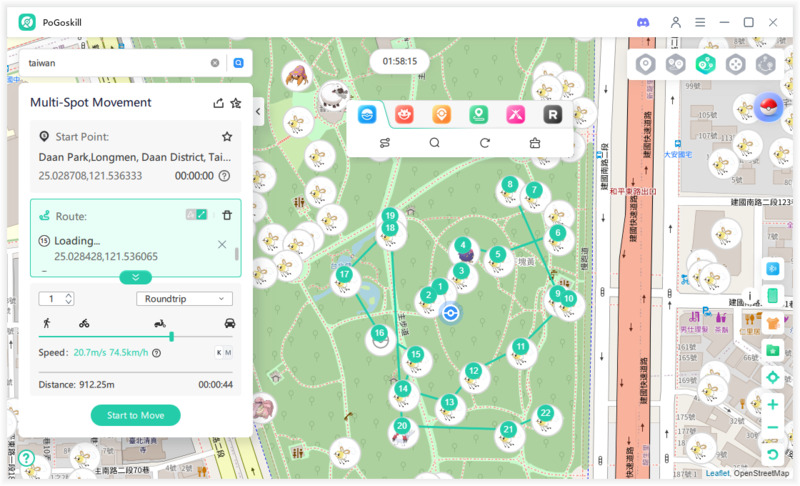The width and height of the screenshot is (800, 486).
Task: Zoom in the map with plus
Action: tap(772, 404)
